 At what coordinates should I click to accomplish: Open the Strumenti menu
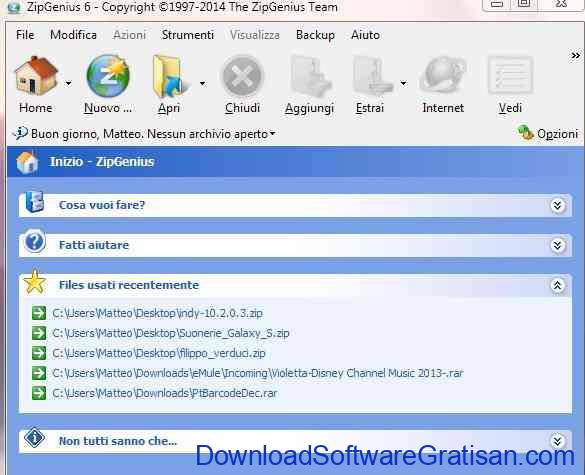tap(188, 35)
